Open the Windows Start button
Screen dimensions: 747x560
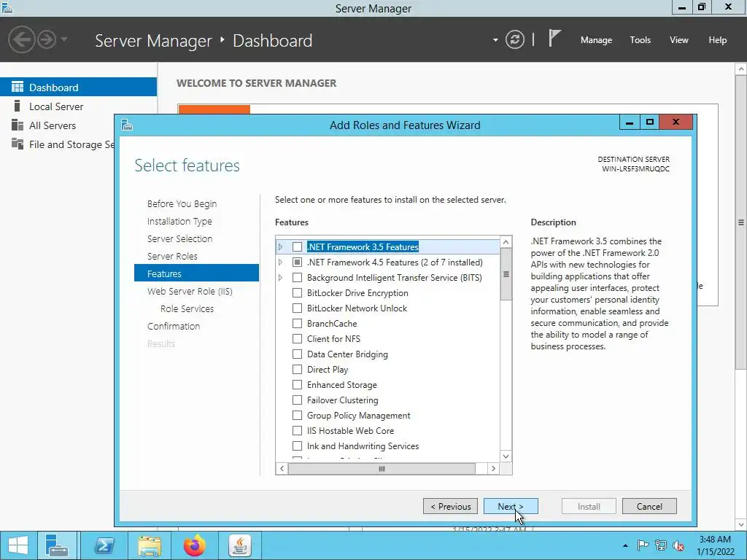pos(18,545)
